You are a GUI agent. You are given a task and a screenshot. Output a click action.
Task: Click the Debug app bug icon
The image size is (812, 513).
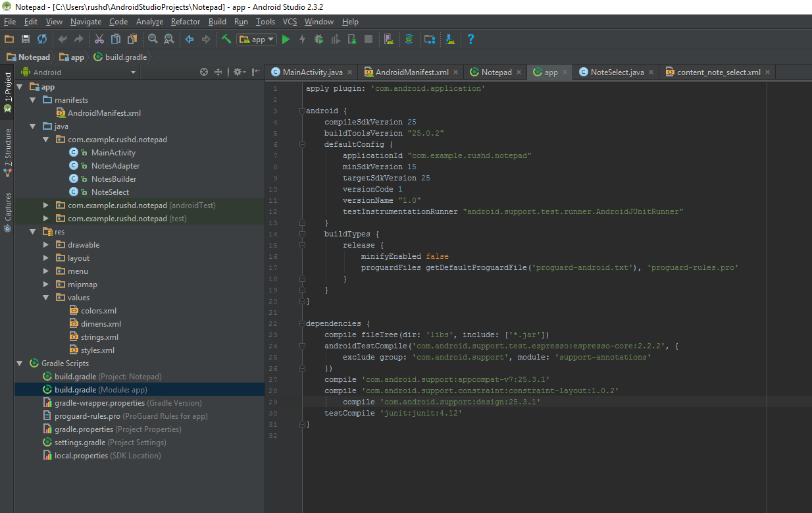point(319,40)
